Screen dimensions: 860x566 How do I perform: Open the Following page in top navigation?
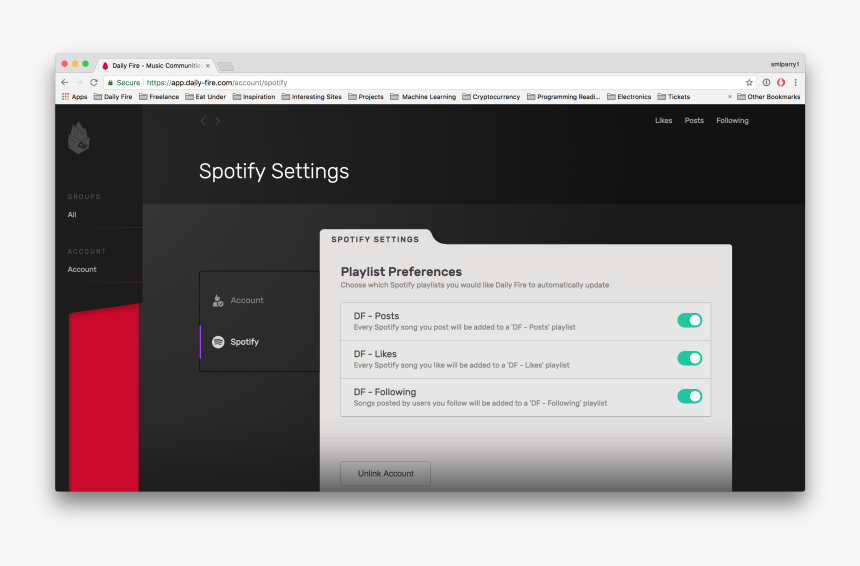732,121
